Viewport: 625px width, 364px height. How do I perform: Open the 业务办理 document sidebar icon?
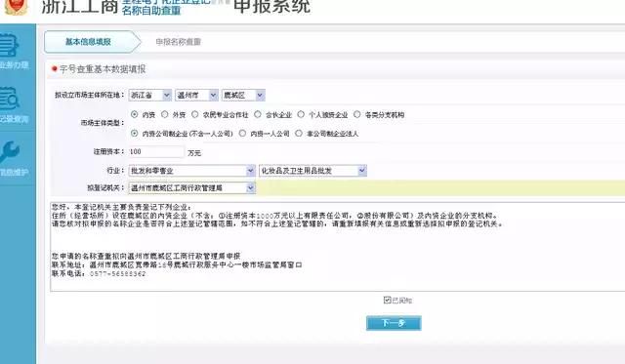point(10,46)
